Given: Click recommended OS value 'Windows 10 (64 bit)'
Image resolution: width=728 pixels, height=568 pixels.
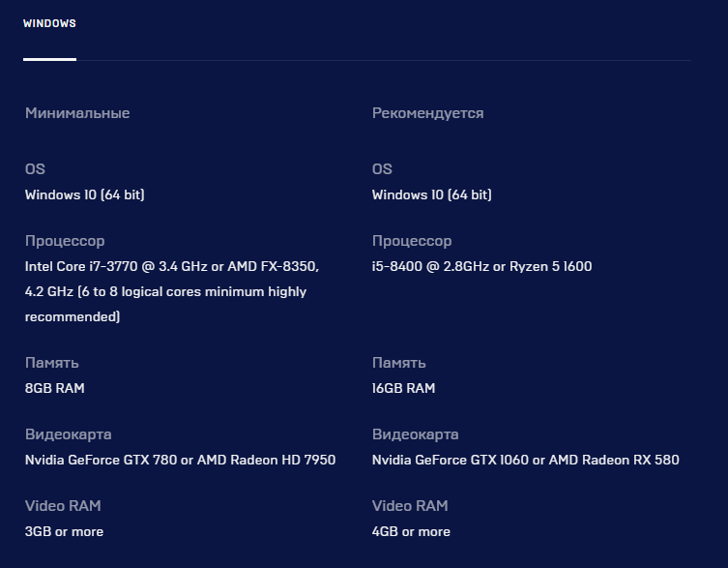Looking at the screenshot, I should tap(432, 194).
